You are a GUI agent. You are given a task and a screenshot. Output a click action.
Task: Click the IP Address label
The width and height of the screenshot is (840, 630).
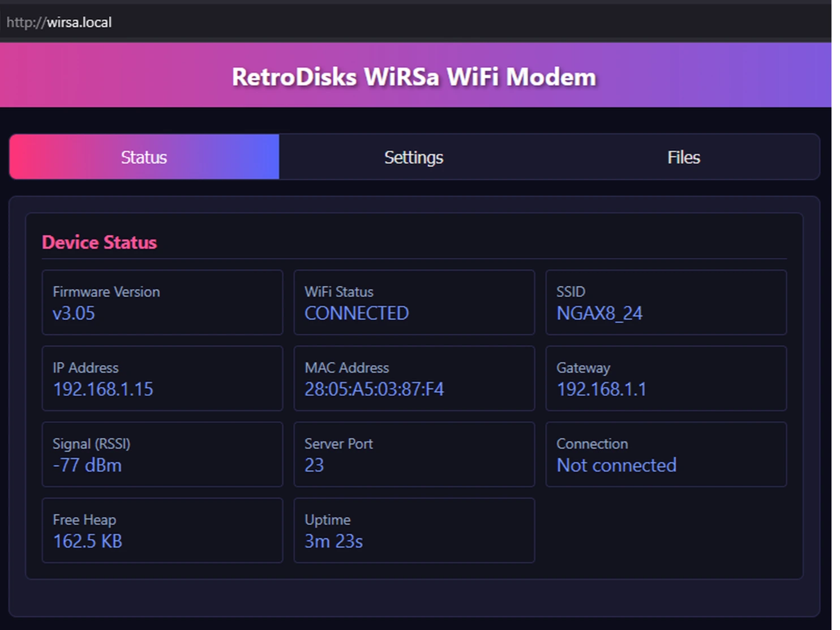pos(85,367)
